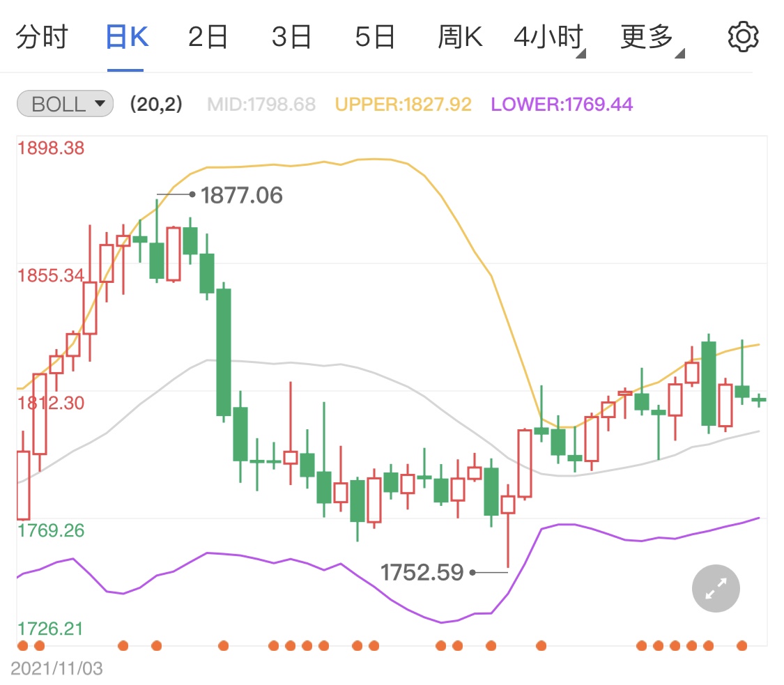Click the MID:1798.68 value
Viewport: 784px width, 685px height.
261,105
